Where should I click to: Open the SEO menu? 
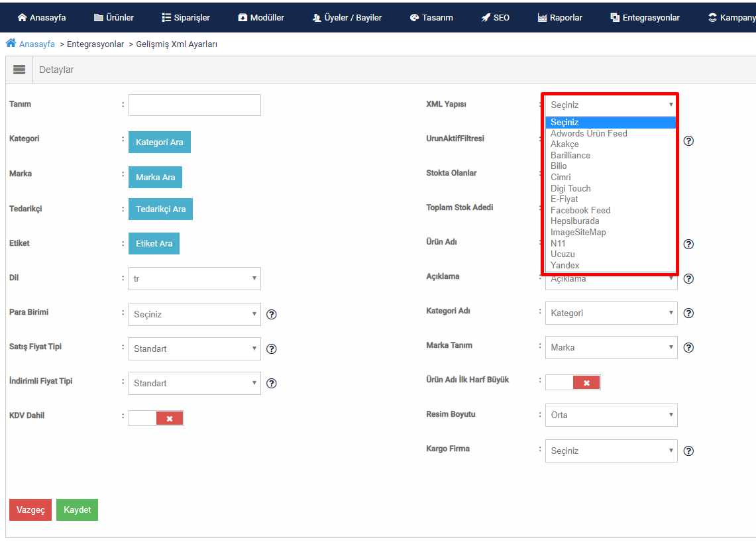tap(495, 17)
